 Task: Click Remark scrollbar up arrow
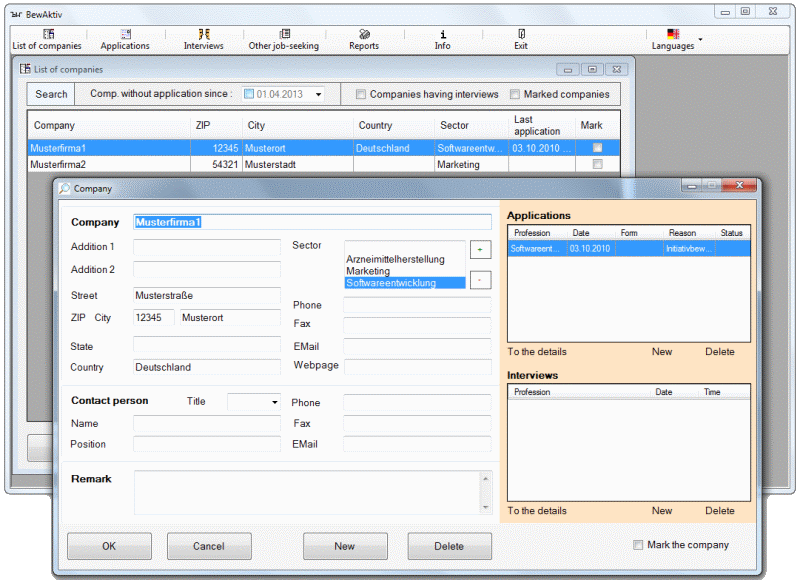486,478
